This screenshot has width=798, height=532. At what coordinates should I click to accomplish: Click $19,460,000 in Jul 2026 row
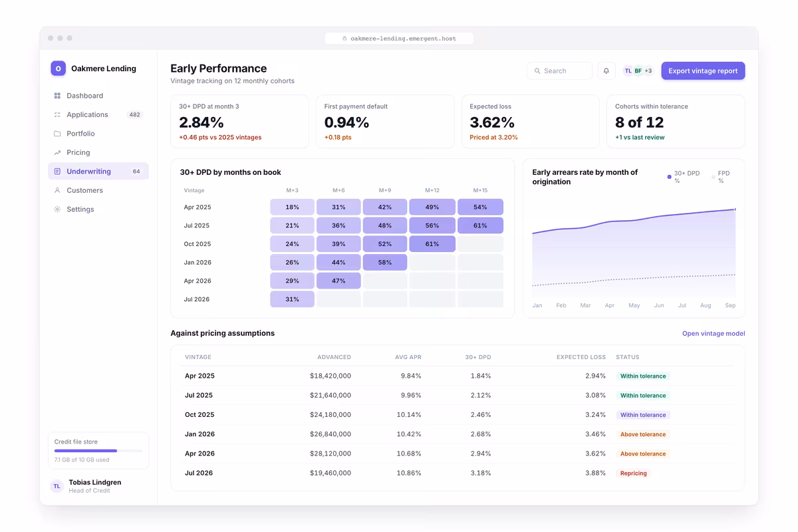pyautogui.click(x=331, y=473)
